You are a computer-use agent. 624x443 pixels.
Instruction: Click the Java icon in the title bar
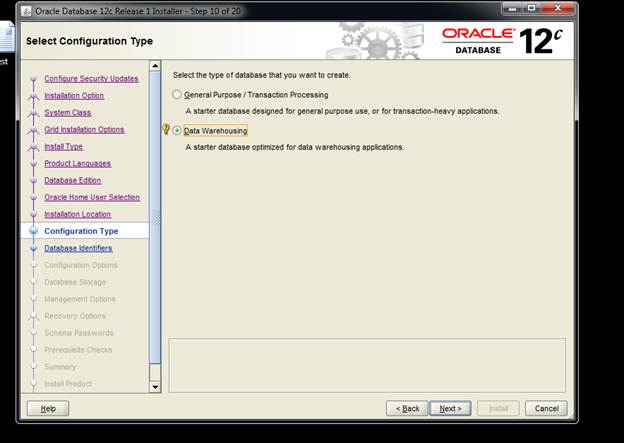(26, 11)
